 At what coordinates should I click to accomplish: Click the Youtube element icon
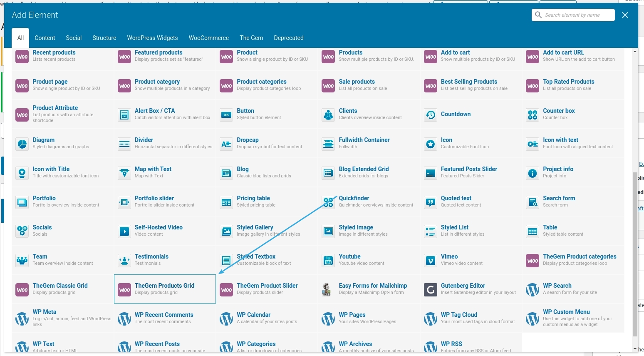click(x=328, y=261)
